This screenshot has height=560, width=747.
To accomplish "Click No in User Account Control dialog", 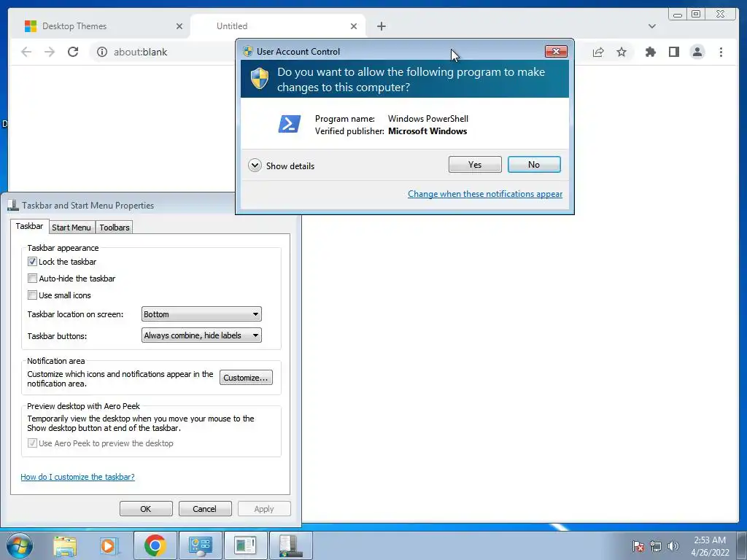I will pos(534,164).
